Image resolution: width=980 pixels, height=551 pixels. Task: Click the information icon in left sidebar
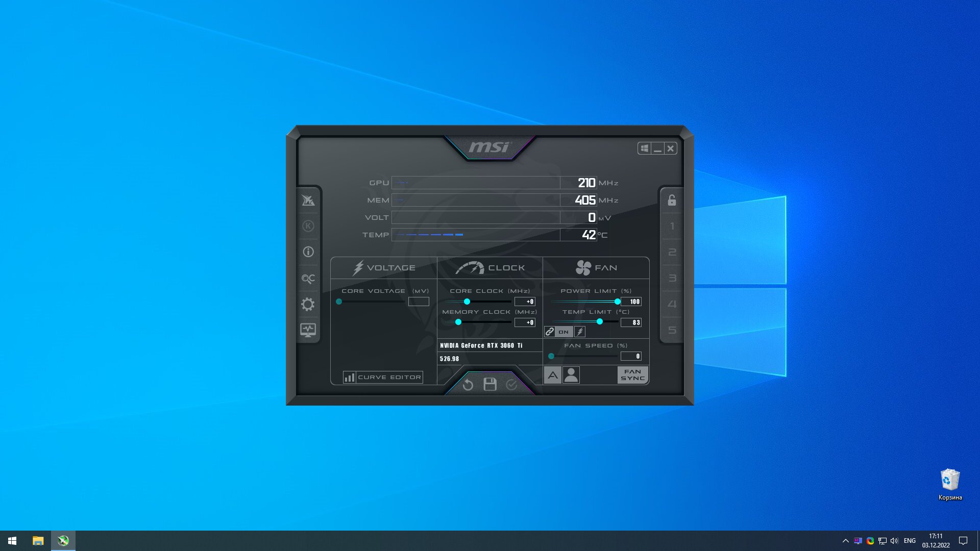308,252
